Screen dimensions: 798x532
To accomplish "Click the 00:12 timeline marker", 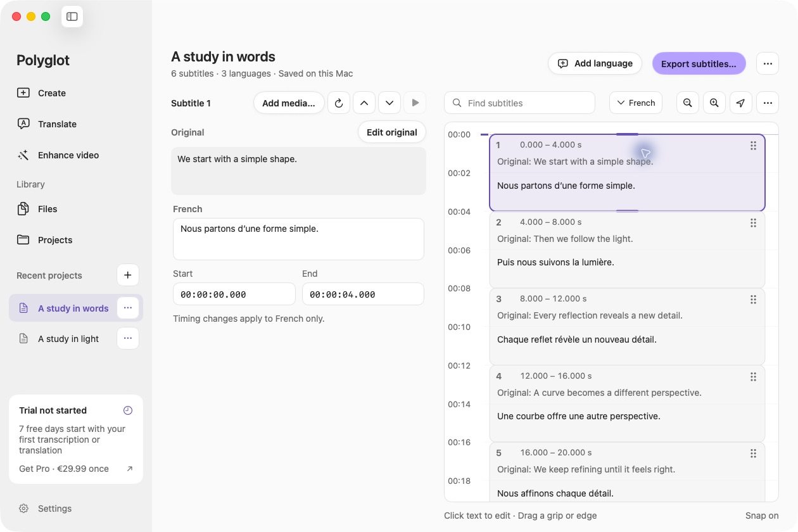I will click(459, 365).
